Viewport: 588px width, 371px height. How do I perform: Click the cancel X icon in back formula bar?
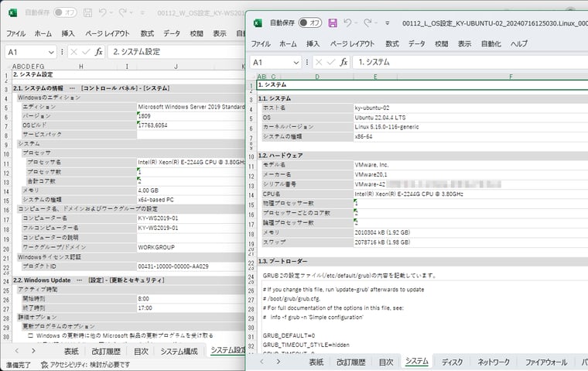73,51
